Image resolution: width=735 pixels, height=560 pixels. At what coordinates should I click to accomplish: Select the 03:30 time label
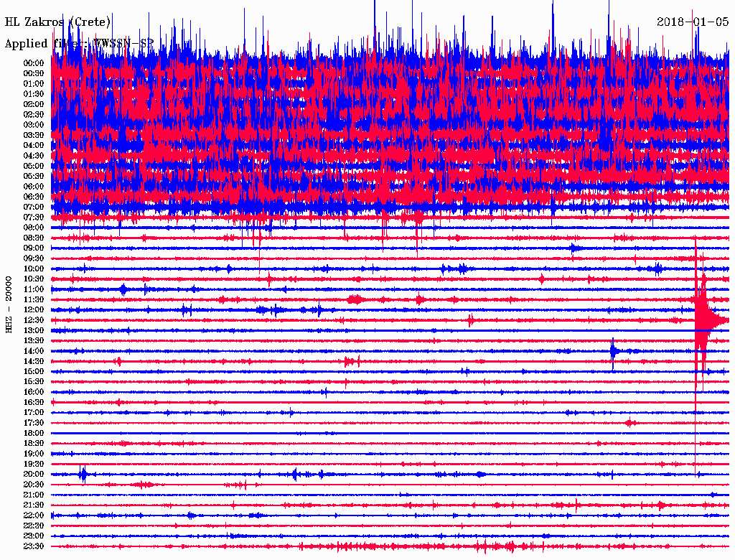coord(34,135)
